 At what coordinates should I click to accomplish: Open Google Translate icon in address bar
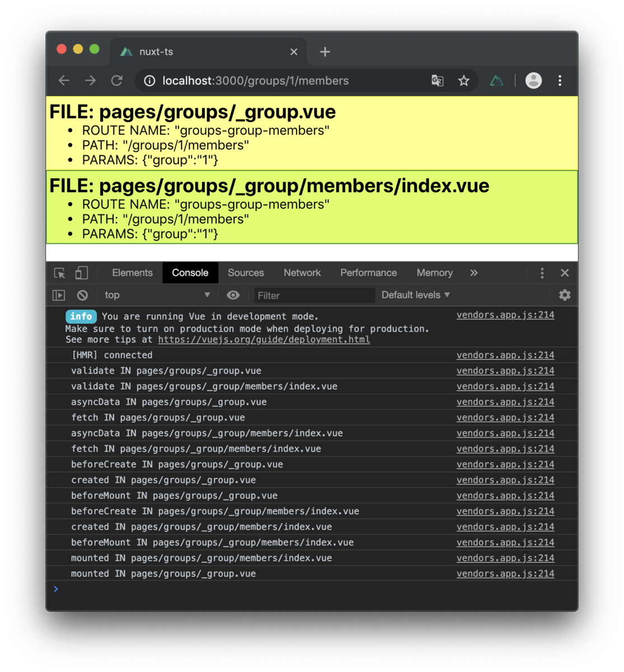438,81
